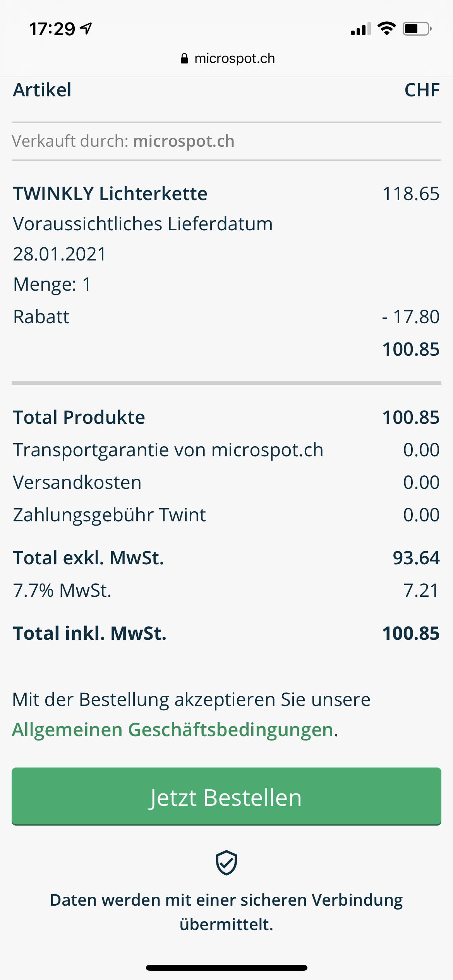The width and height of the screenshot is (453, 980).
Task: Tap the Artikel column heading
Action: pyautogui.click(x=42, y=90)
